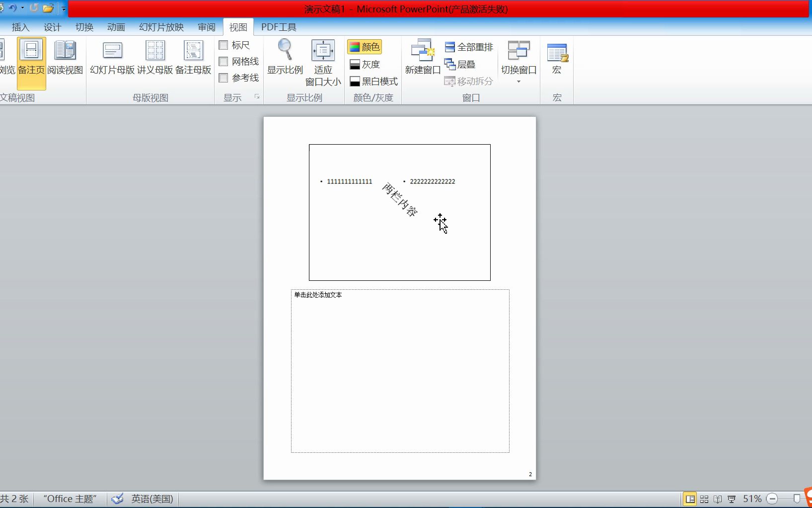Switch to 黑白模式 black and white
812x508 pixels.
click(x=373, y=82)
